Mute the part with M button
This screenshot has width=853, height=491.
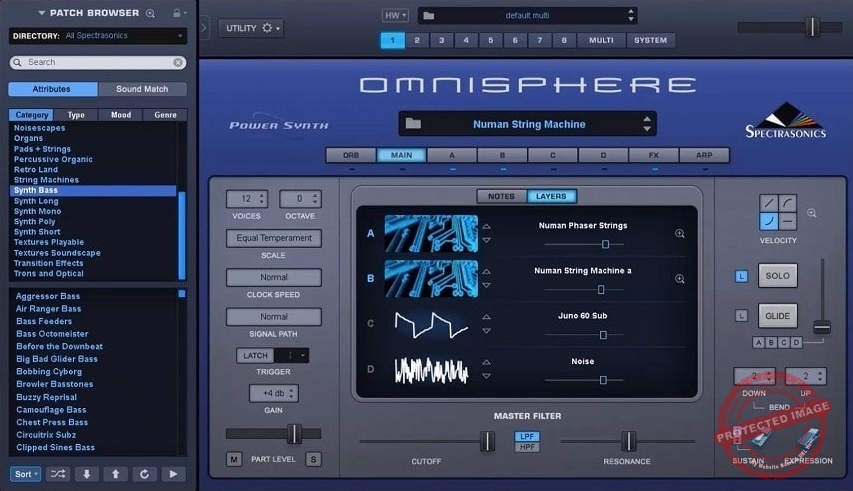pyautogui.click(x=233, y=459)
